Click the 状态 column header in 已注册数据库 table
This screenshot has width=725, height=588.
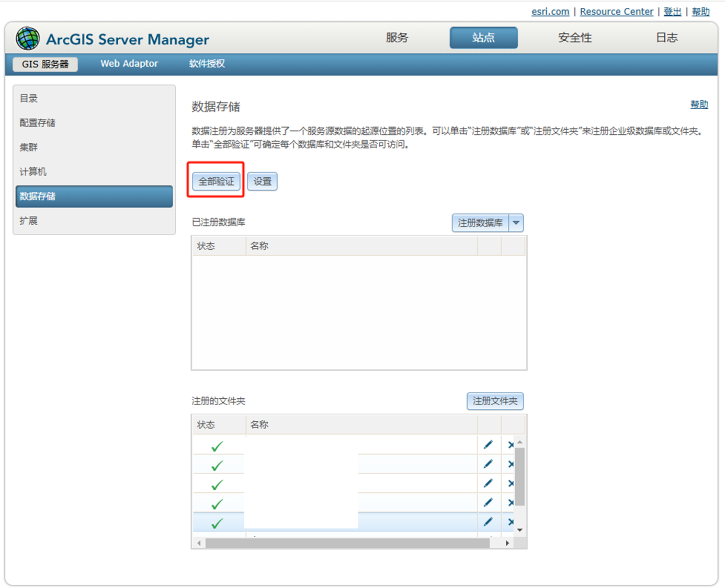tap(219, 246)
